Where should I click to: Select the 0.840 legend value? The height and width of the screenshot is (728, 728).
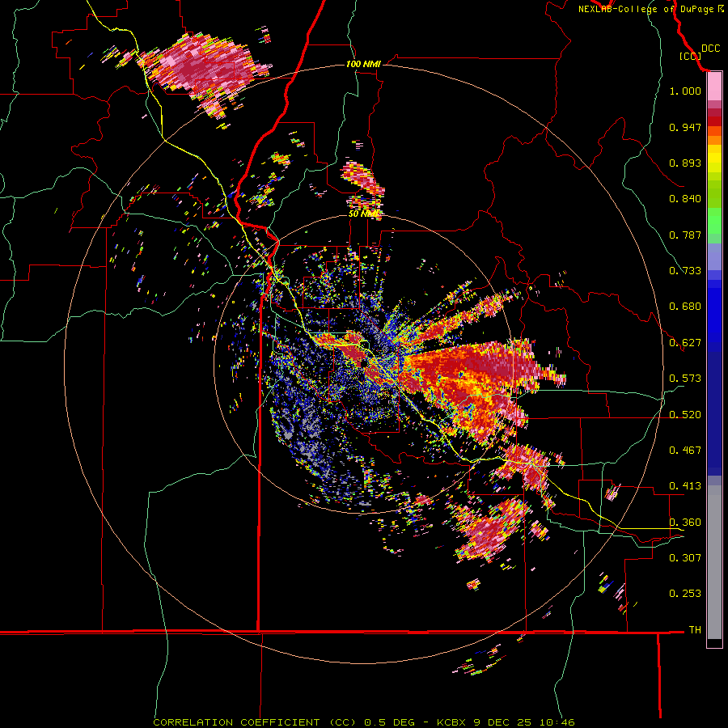(685, 199)
